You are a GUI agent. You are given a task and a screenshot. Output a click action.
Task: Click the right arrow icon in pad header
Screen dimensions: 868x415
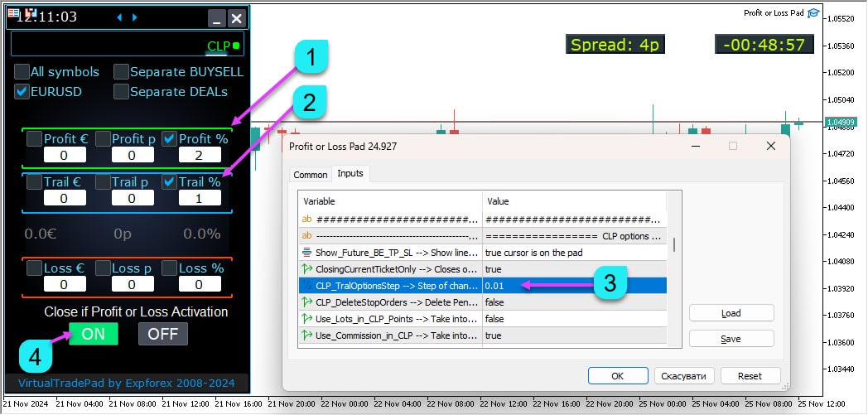(x=135, y=17)
